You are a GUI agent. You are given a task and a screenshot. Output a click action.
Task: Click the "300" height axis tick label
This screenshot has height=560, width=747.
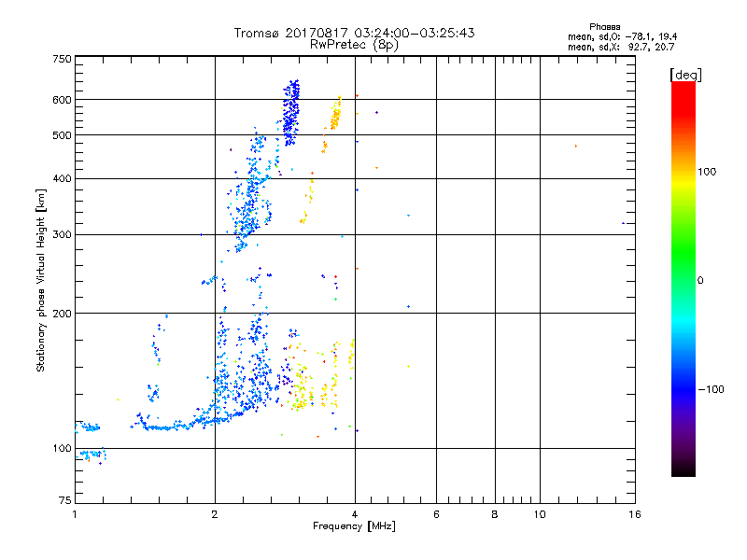point(62,235)
